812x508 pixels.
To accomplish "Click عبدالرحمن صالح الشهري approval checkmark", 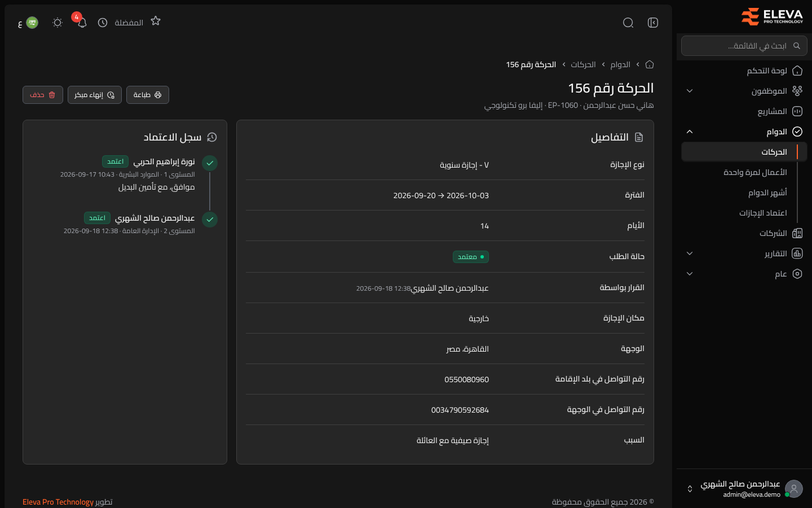I will pos(210,220).
